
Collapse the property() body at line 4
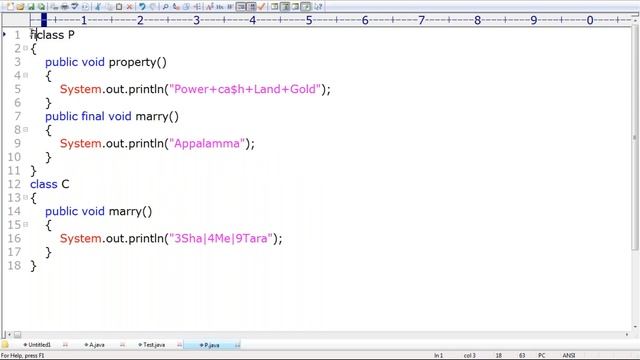coord(26,75)
